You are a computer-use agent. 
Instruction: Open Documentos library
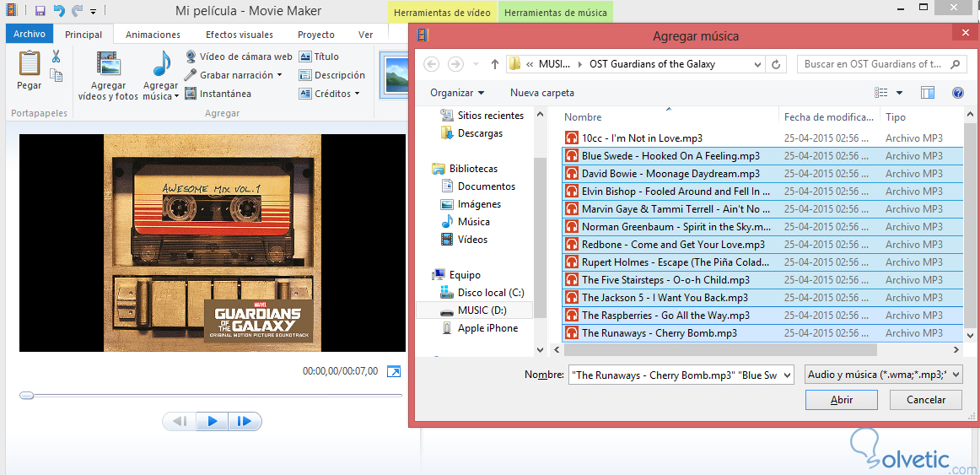[x=478, y=186]
